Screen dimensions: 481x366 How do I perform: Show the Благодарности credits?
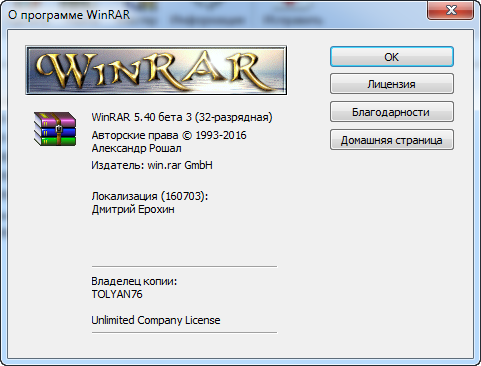click(x=392, y=112)
